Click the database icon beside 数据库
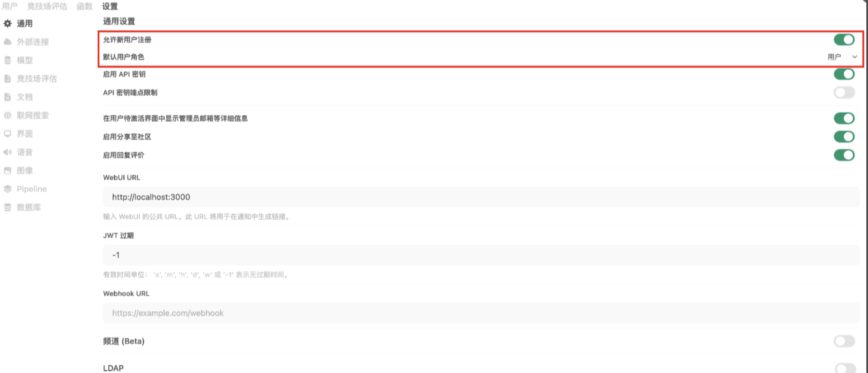The image size is (868, 373). point(8,207)
